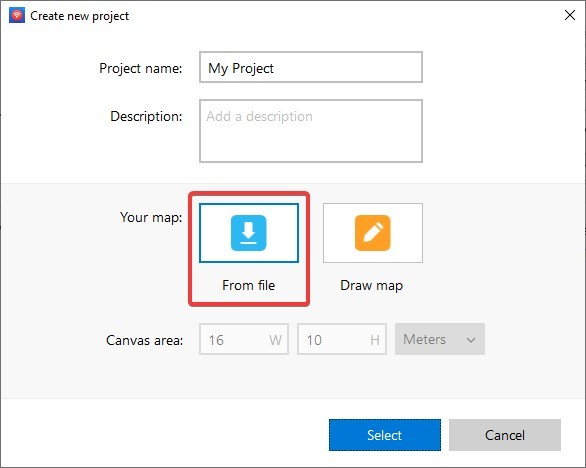Screen dimensions: 586x468
Task: Click the app logo in title bar
Action: click(x=17, y=16)
